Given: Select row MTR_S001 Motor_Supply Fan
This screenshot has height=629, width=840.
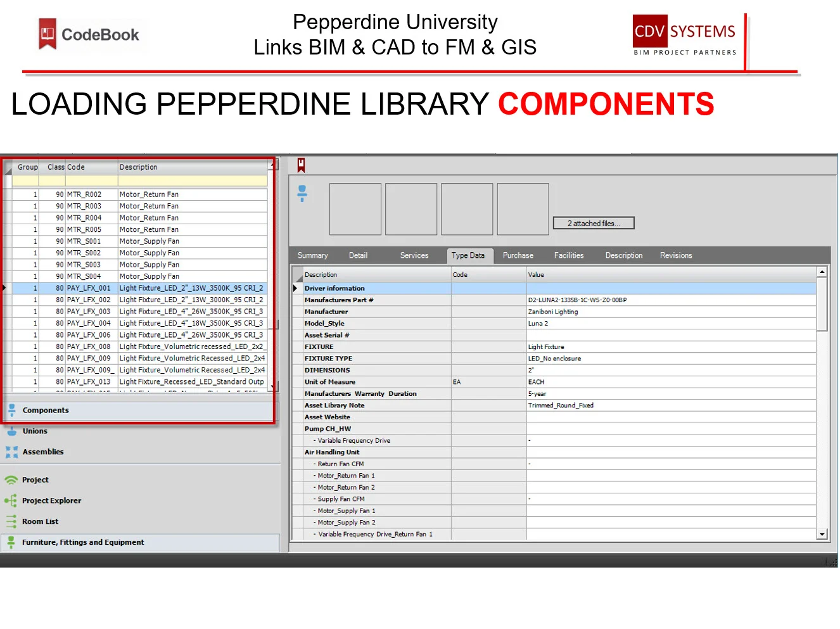Looking at the screenshot, I should point(139,241).
